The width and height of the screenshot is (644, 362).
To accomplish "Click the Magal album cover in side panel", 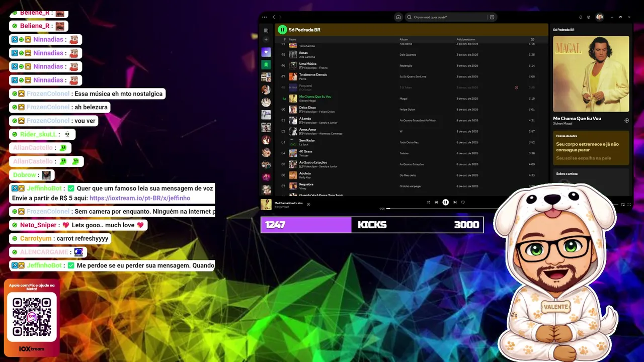I will coord(591,73).
